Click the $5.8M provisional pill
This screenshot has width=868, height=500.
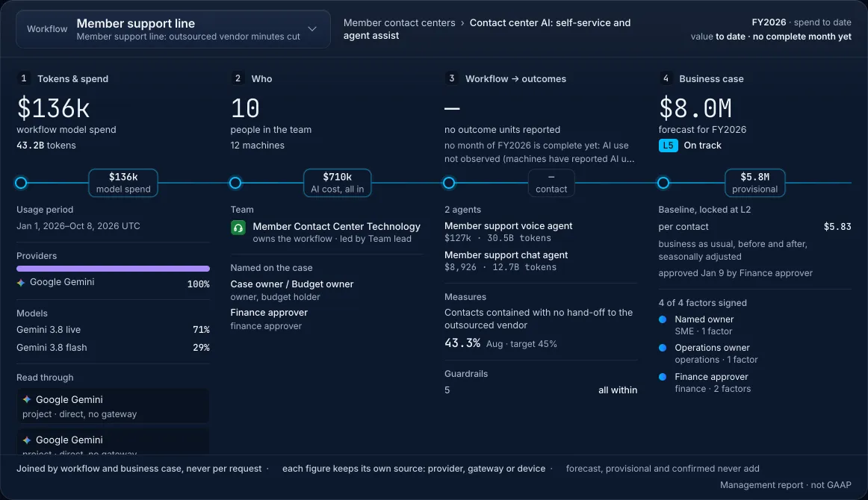point(755,183)
